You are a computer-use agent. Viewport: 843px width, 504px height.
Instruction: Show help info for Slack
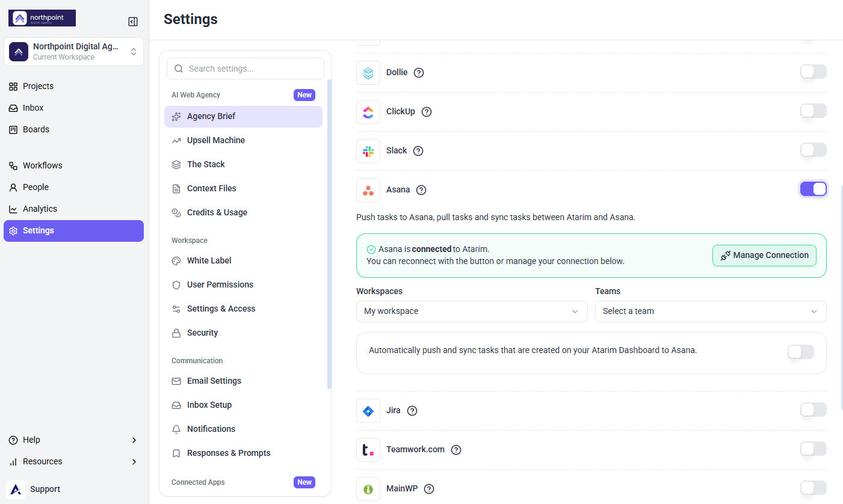(418, 151)
